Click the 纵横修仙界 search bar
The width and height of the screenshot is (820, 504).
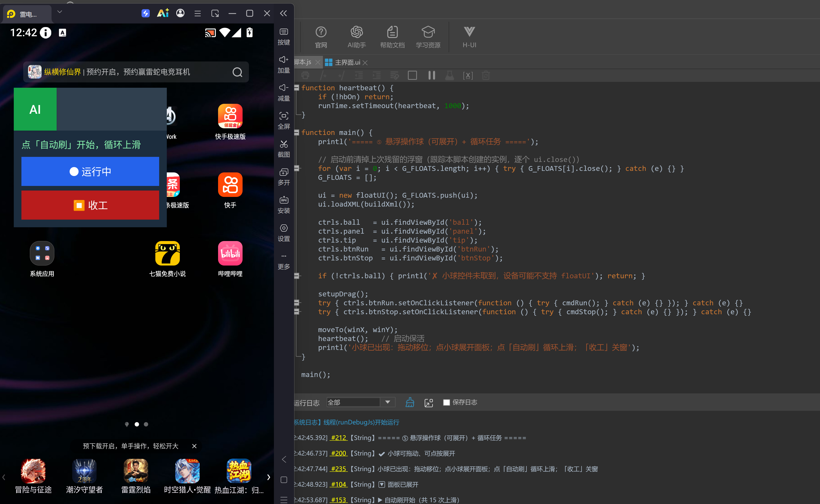[x=136, y=72]
